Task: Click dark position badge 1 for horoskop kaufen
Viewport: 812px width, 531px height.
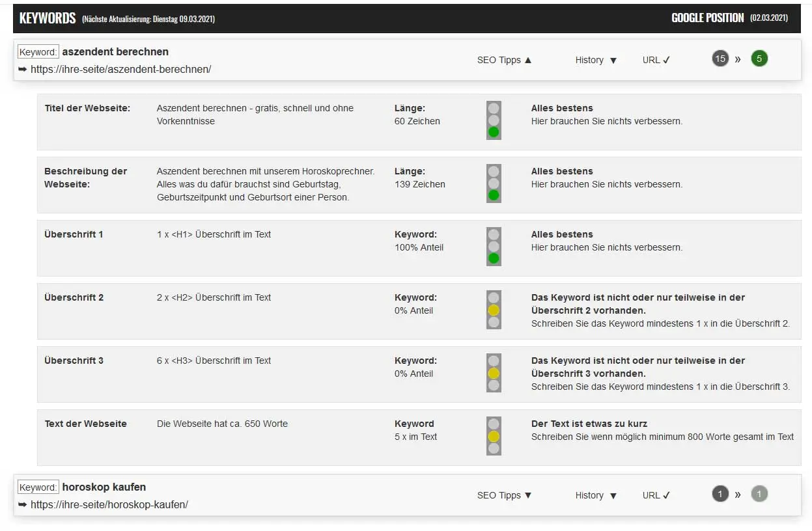Action: 720,494
